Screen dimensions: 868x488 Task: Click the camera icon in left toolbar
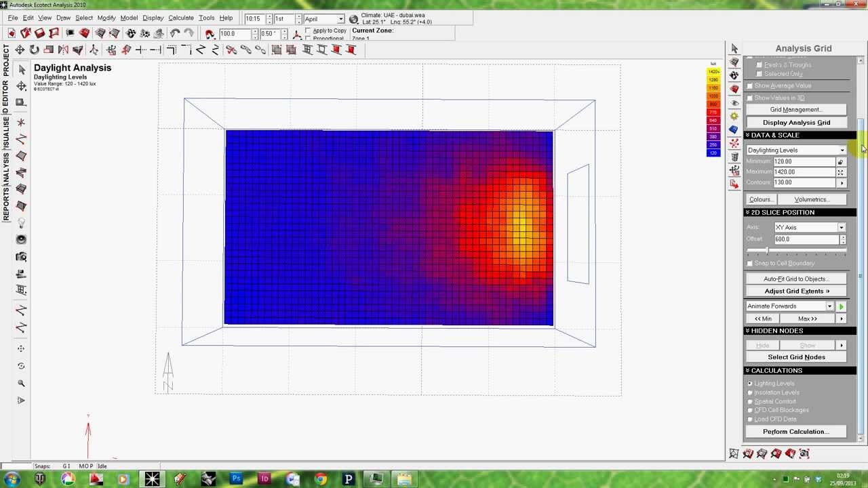[x=21, y=256]
